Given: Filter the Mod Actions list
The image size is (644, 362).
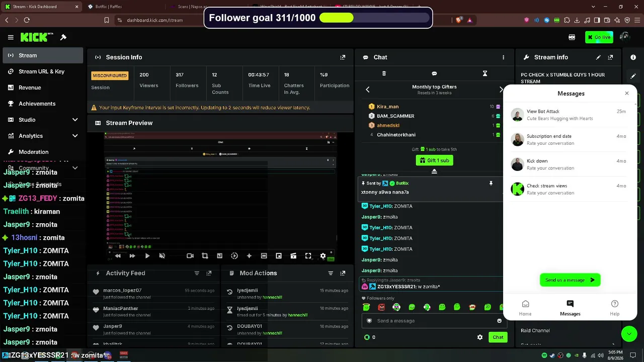Looking at the screenshot, I should coord(331,273).
